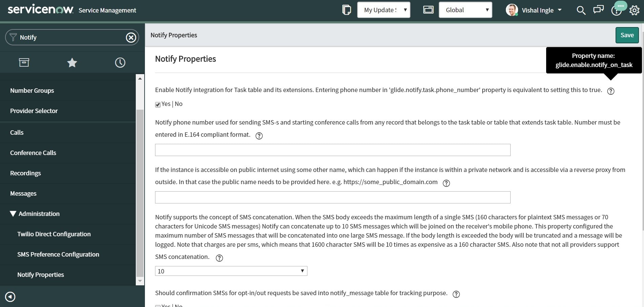Viewport: 644px width, 307px height.
Task: Open the system settings gear icon
Action: click(x=634, y=10)
